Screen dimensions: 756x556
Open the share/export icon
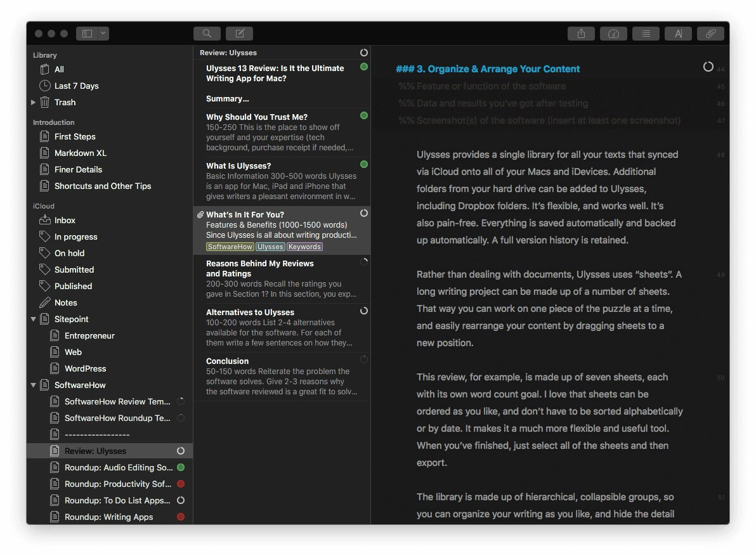pos(581,34)
